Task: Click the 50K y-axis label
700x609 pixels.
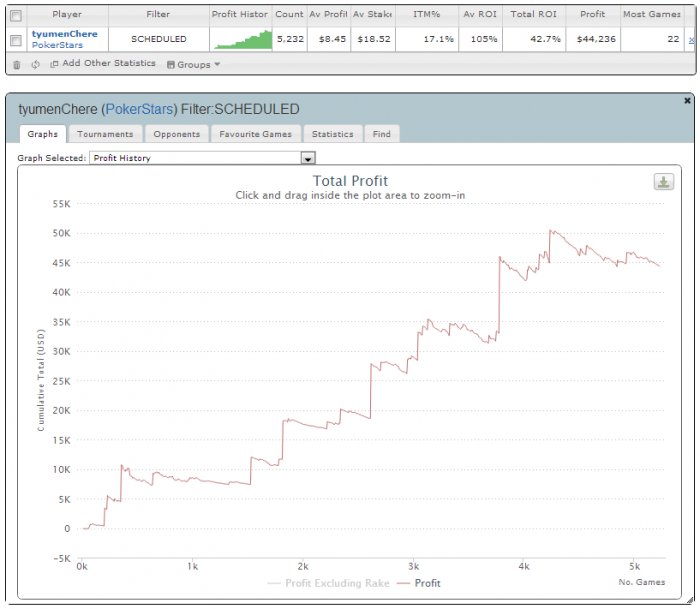Action: (61, 234)
